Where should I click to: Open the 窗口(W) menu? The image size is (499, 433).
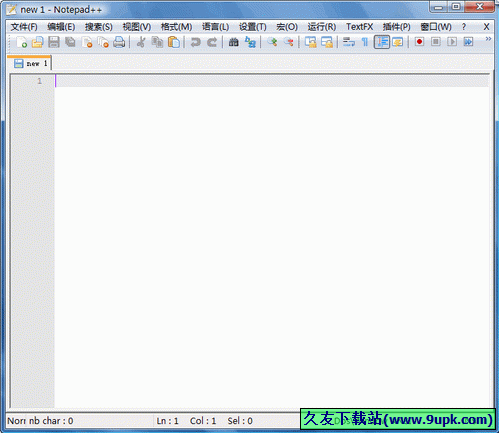(x=436, y=27)
